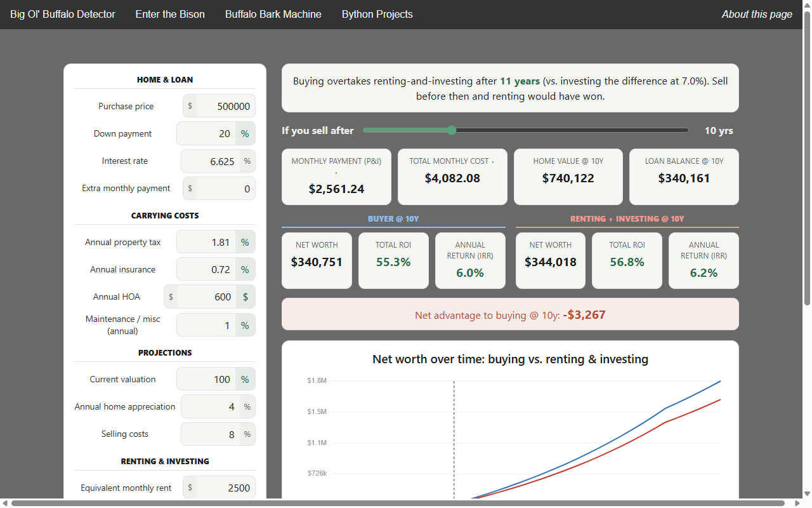Click Loan Balance @ 10Y card
The height and width of the screenshot is (508, 812).
coord(684,177)
